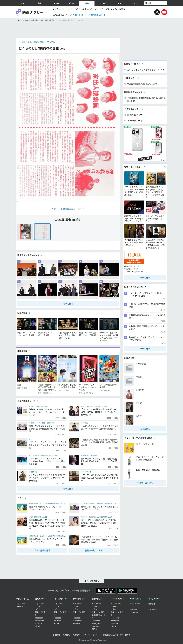The height and width of the screenshot is (644, 183).
Task: Expand 最新の映画ニュース chevron
Action: [37, 401]
